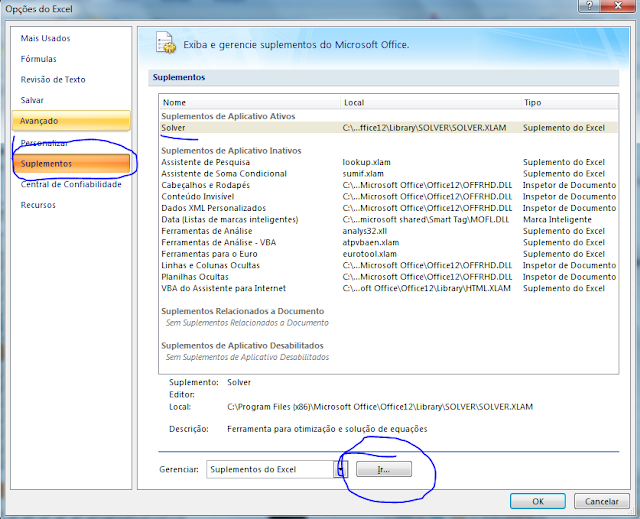The height and width of the screenshot is (519, 640).
Task: Open the Personalizar category
Action: (44, 143)
